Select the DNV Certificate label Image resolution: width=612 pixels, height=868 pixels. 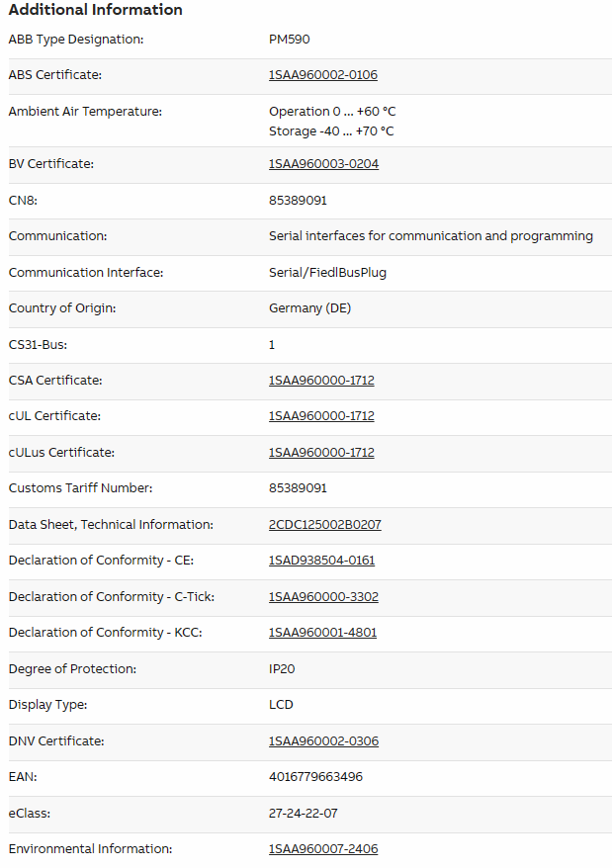pyautogui.click(x=56, y=740)
